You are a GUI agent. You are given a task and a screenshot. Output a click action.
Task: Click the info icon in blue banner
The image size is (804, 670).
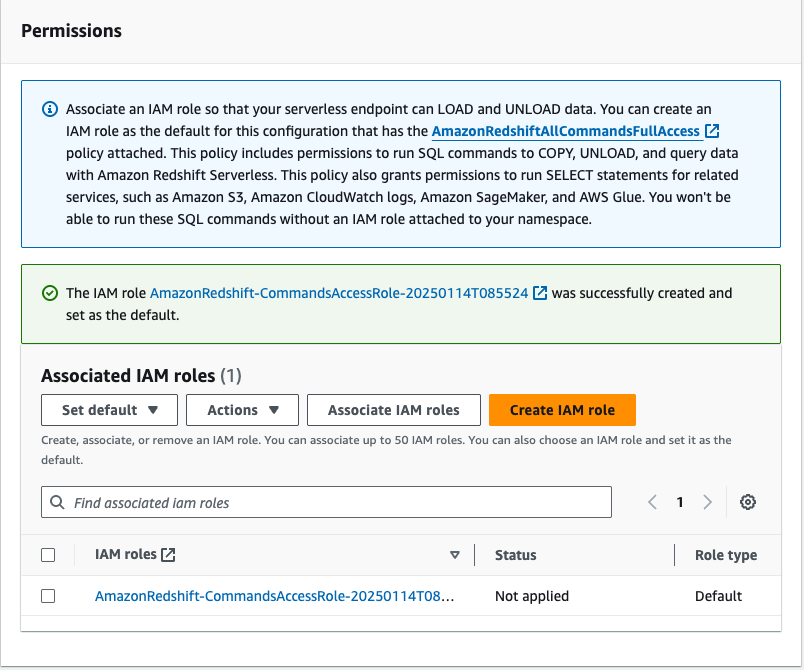pyautogui.click(x=49, y=108)
